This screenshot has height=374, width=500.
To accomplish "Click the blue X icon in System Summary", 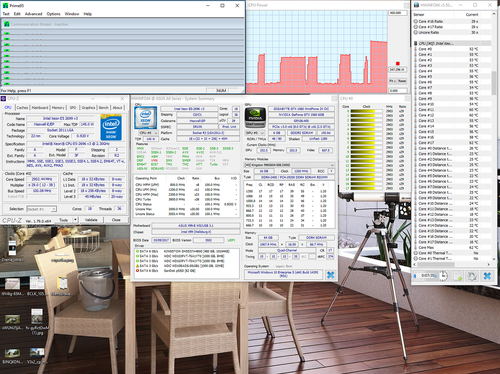I will [x=330, y=275].
